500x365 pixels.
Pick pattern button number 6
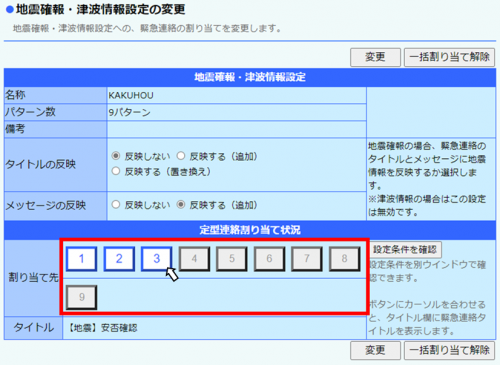point(269,259)
